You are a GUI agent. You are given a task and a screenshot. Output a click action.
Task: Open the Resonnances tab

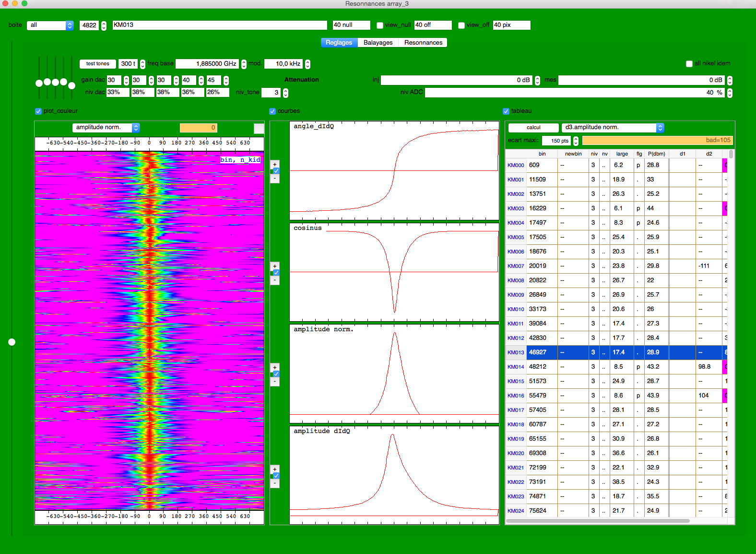(423, 43)
